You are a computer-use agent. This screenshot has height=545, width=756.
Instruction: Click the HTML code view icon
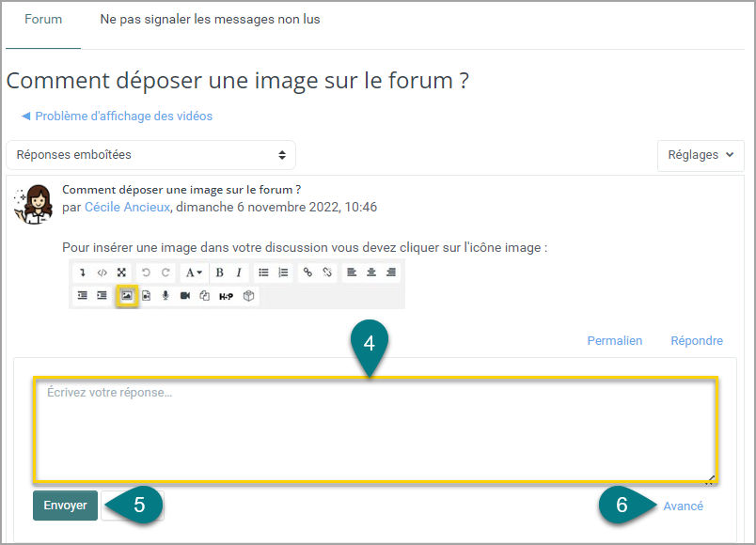(x=102, y=272)
